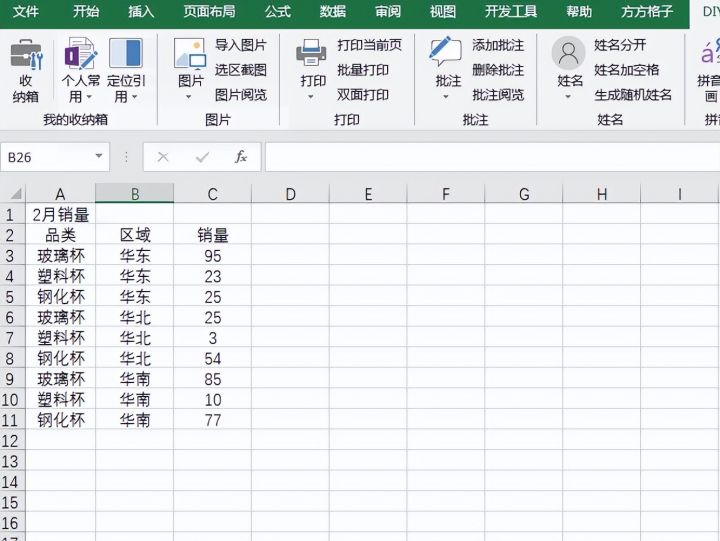
Task: Select column C header
Action: 213,194
